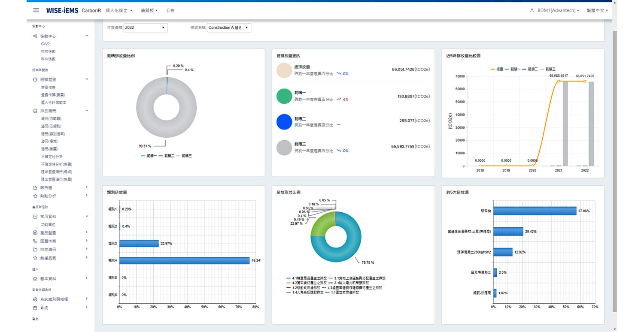Open the GWP sidebar item
The height and width of the screenshot is (332, 644).
(x=45, y=44)
